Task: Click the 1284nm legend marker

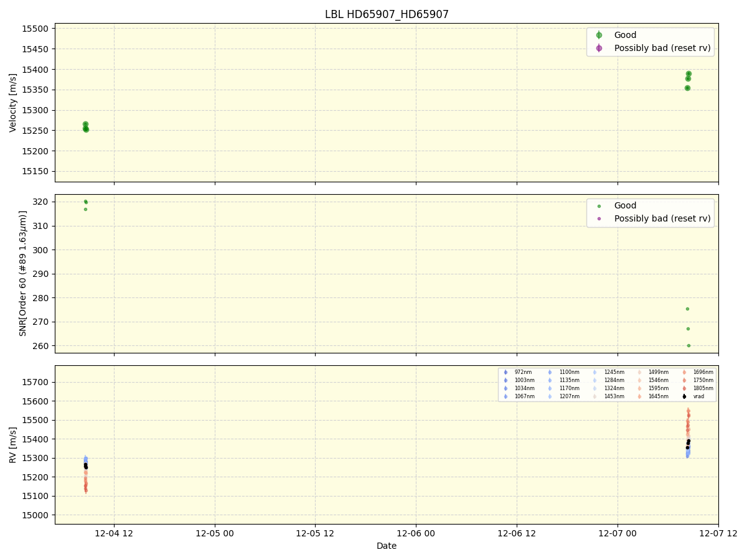Action: (595, 380)
